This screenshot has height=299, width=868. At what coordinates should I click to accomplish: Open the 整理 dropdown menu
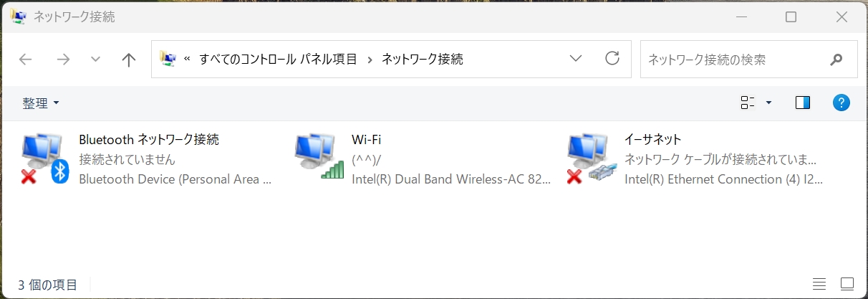coord(41,103)
